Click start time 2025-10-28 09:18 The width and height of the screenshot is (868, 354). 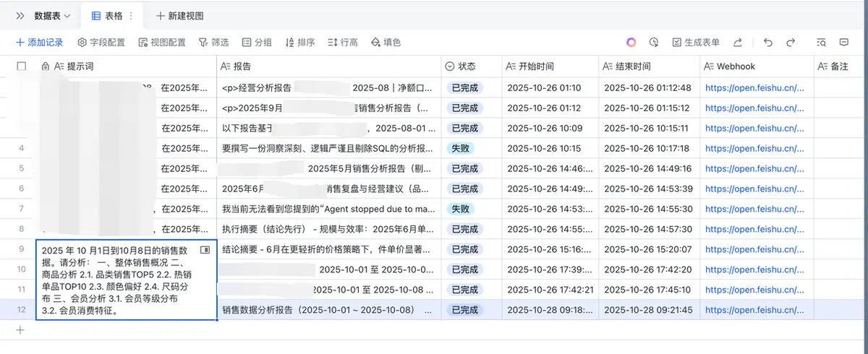point(550,310)
